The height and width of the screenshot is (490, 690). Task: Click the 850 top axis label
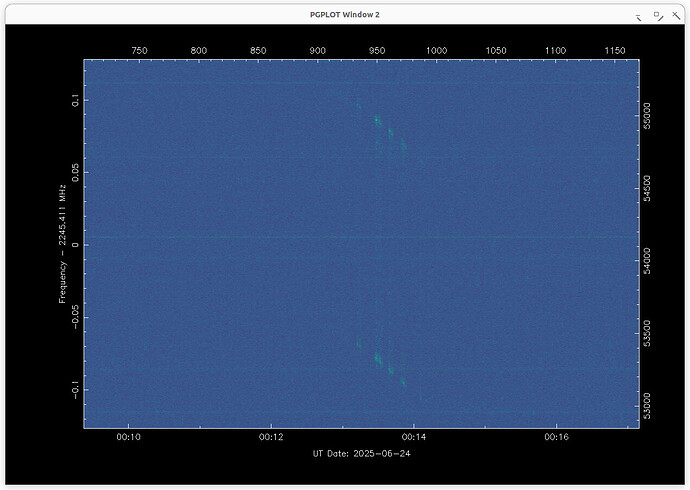tap(258, 51)
